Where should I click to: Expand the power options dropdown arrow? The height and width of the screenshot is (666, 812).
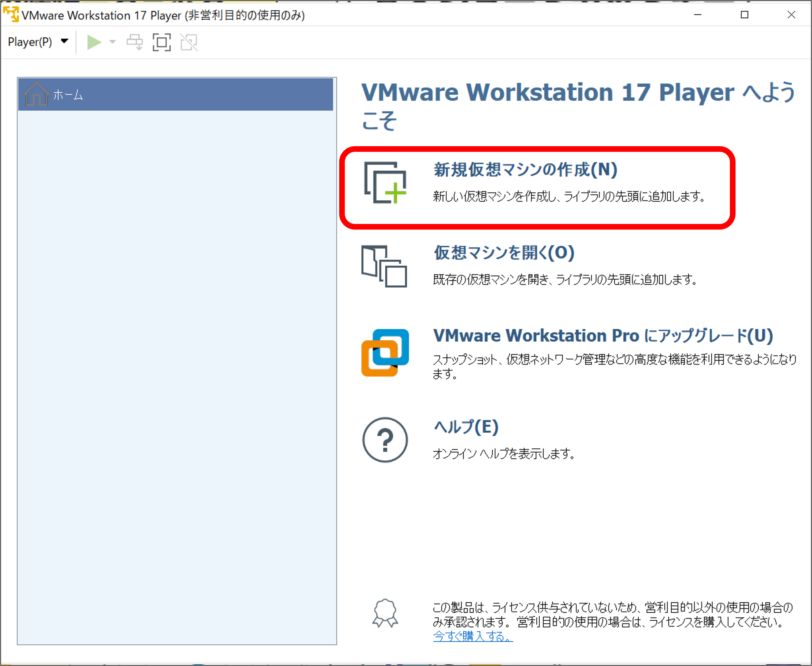click(x=112, y=42)
